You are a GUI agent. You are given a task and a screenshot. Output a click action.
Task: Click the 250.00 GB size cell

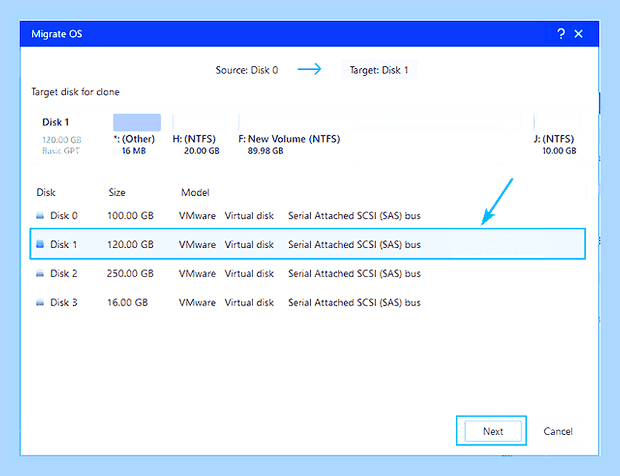tap(130, 273)
